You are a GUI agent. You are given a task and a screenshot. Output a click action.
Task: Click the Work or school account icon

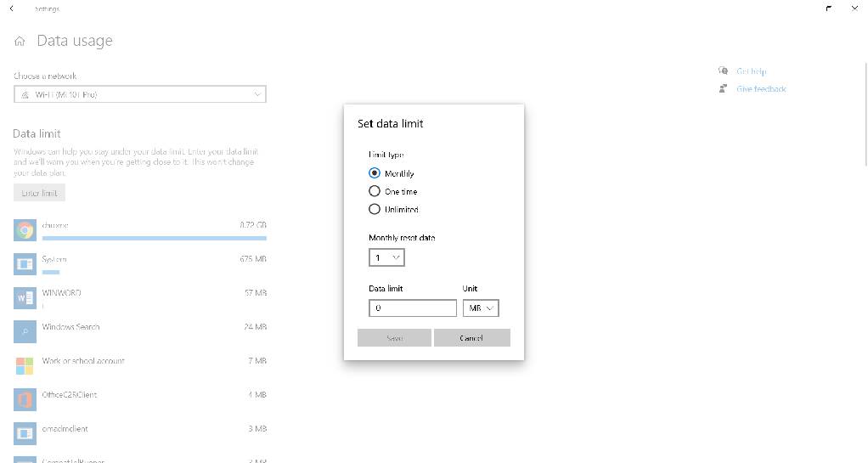point(25,365)
